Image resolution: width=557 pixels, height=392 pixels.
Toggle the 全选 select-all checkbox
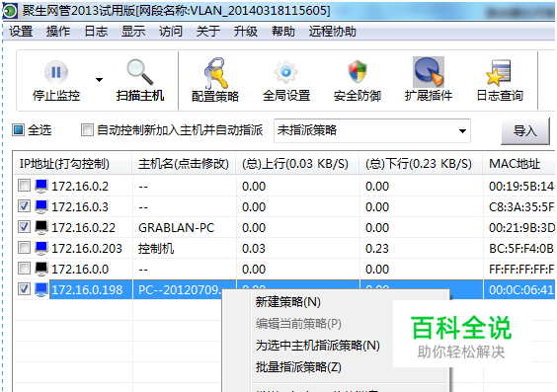tap(18, 130)
